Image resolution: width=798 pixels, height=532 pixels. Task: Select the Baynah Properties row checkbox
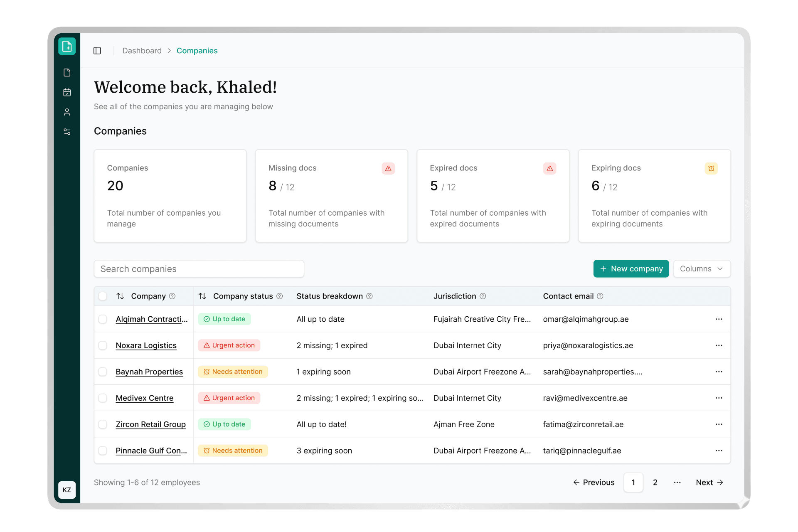[x=103, y=372]
